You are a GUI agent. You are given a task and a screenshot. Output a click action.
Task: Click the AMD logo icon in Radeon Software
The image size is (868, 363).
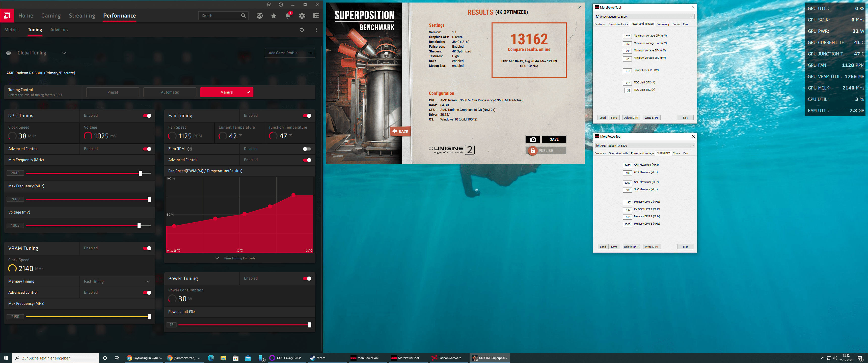7,15
